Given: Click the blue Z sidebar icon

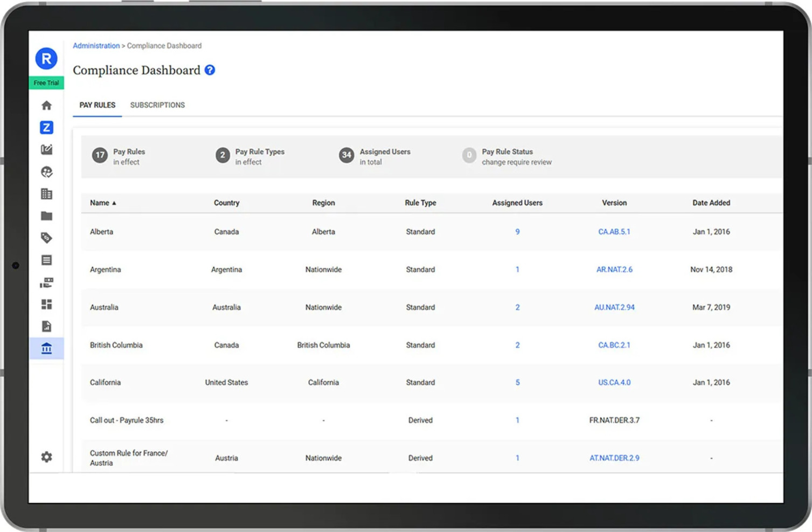Looking at the screenshot, I should [46, 128].
